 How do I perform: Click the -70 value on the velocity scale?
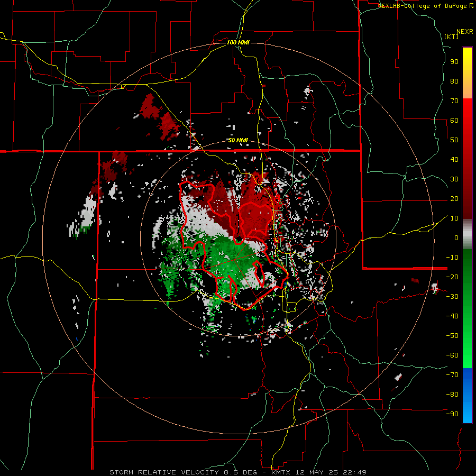452,375
